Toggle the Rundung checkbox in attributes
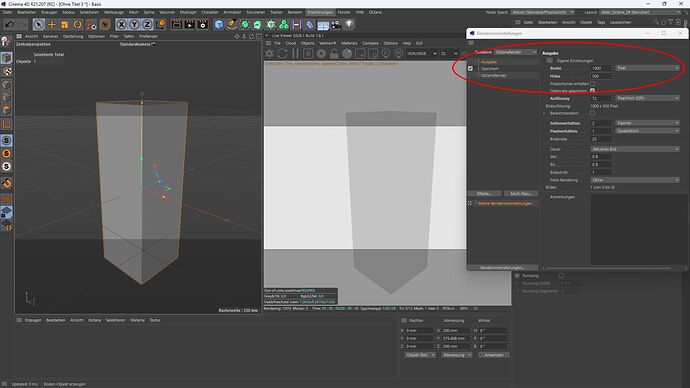The image size is (690, 388). (561, 276)
